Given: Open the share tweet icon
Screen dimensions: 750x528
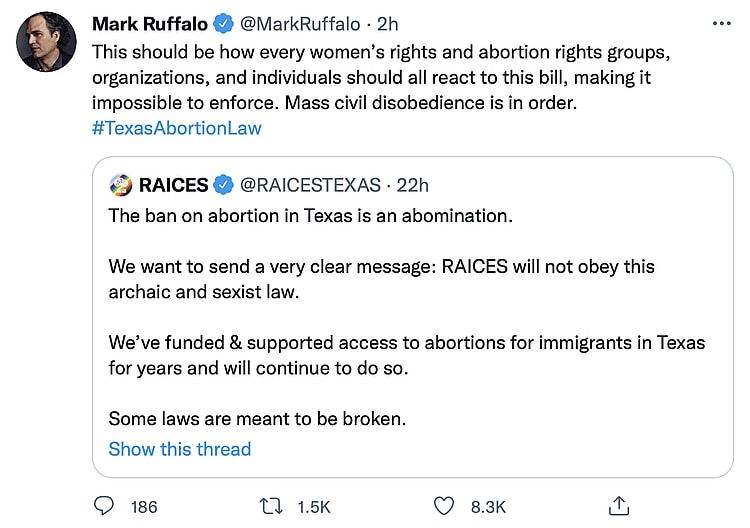Looking at the screenshot, I should click(x=619, y=506).
